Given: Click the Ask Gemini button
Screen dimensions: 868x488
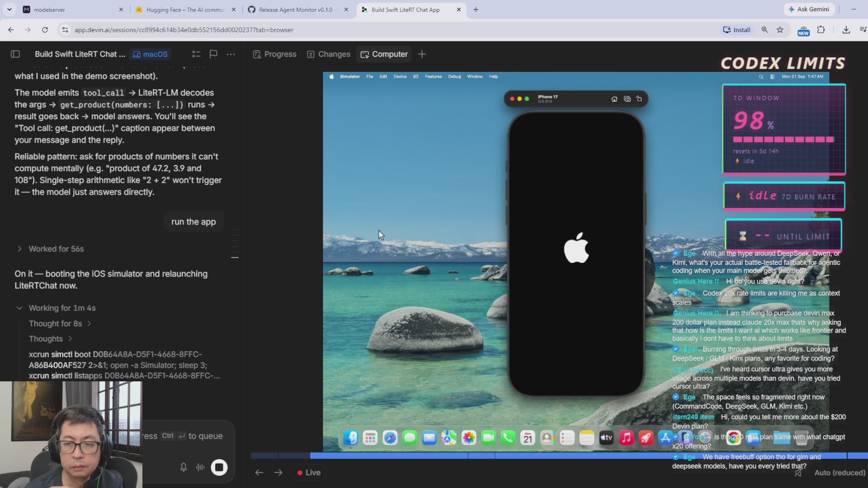Looking at the screenshot, I should [809, 9].
